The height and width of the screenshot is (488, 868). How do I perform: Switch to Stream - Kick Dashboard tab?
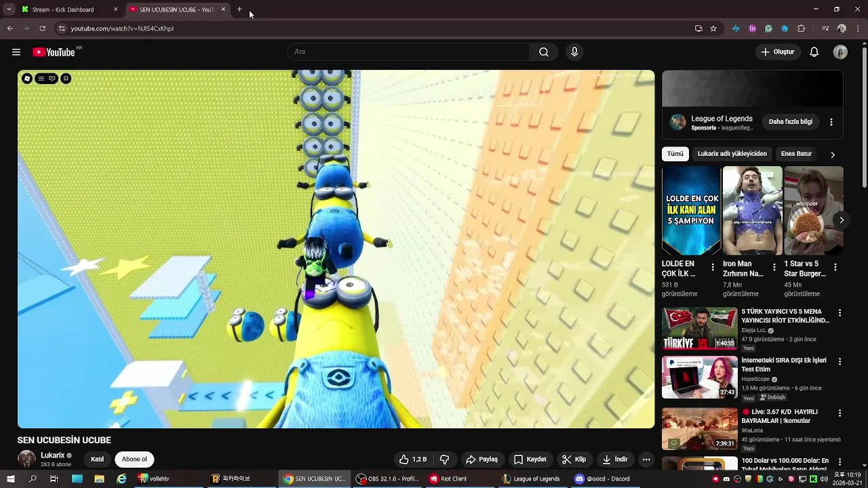tap(63, 9)
